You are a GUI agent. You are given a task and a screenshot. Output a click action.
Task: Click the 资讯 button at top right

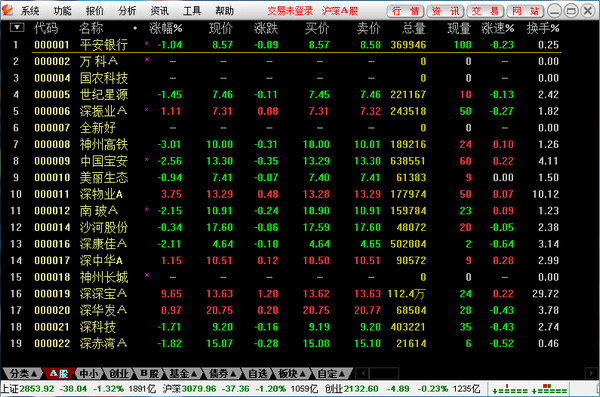click(445, 11)
